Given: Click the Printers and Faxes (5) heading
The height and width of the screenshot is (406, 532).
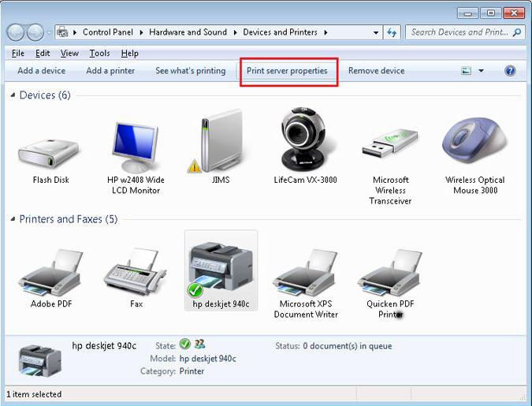Looking at the screenshot, I should point(69,219).
